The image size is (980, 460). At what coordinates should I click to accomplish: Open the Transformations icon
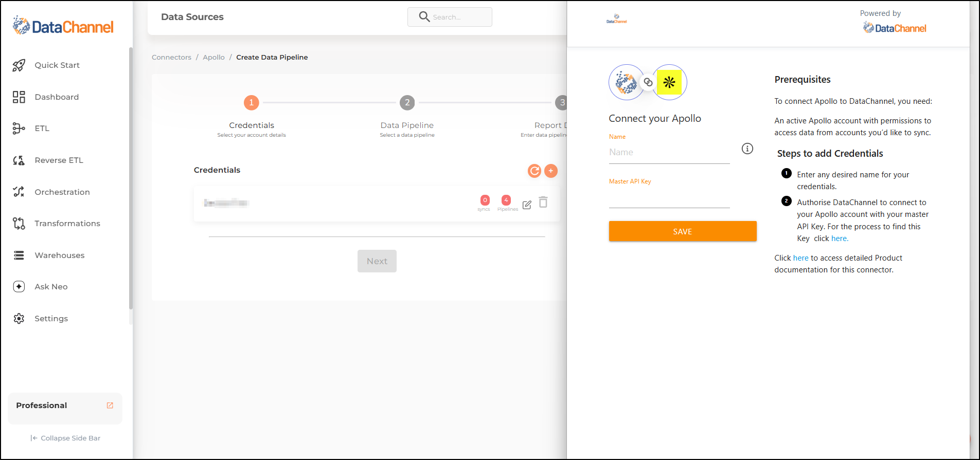[x=19, y=224]
